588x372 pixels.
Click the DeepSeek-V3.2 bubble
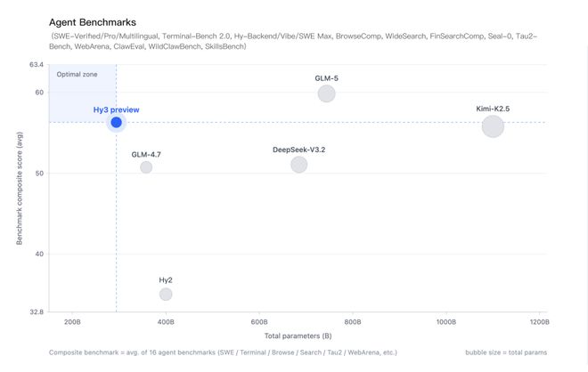click(298, 165)
